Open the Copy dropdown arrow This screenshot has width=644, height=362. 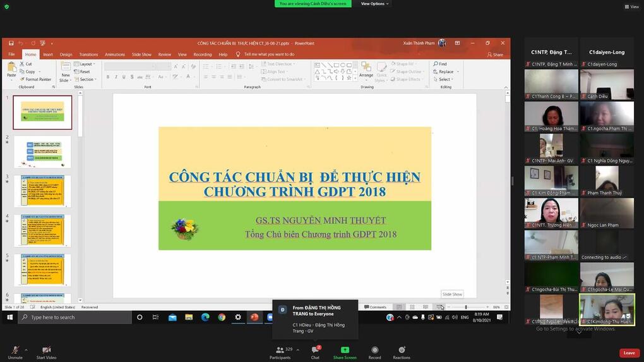tap(39, 72)
